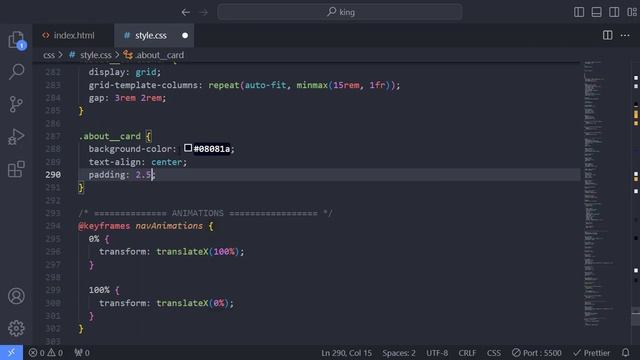Change language mode via CSS status item

493,353
